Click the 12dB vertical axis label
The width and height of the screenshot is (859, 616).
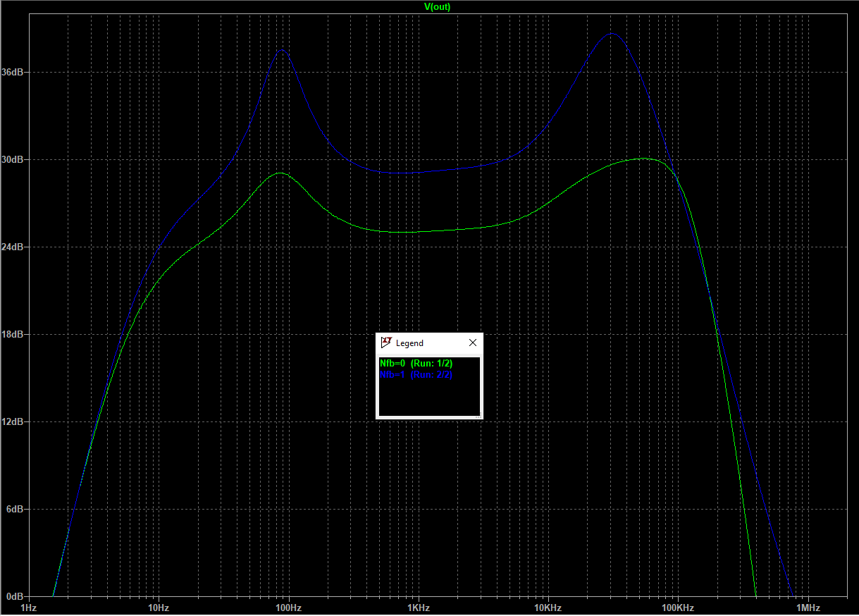pos(13,422)
